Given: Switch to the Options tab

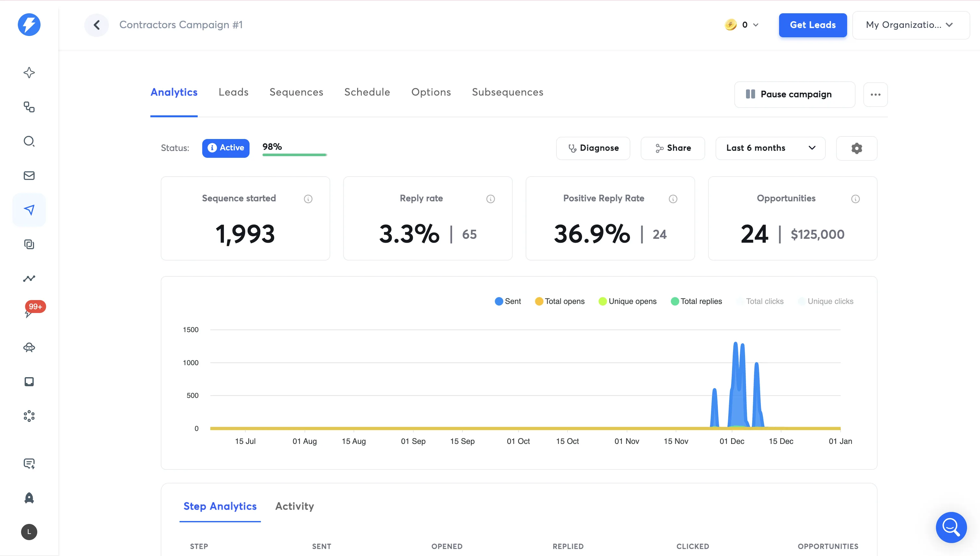Looking at the screenshot, I should 431,92.
